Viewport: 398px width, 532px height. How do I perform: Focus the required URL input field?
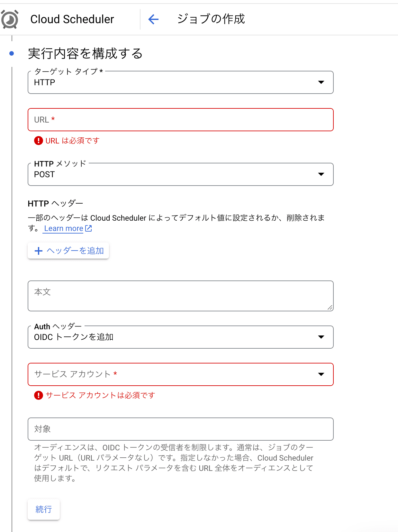[180, 120]
